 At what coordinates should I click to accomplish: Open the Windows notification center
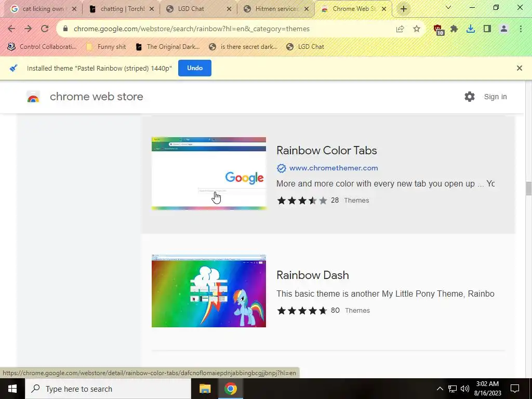coord(515,389)
